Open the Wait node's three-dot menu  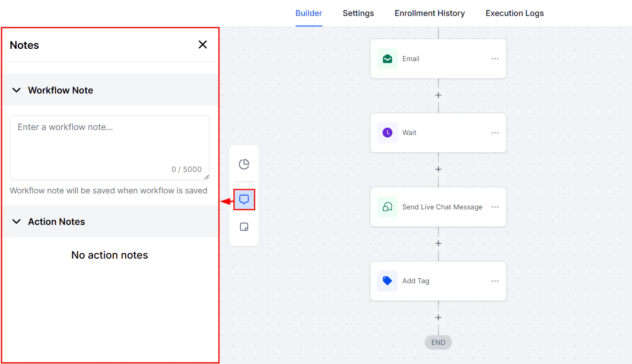(495, 132)
